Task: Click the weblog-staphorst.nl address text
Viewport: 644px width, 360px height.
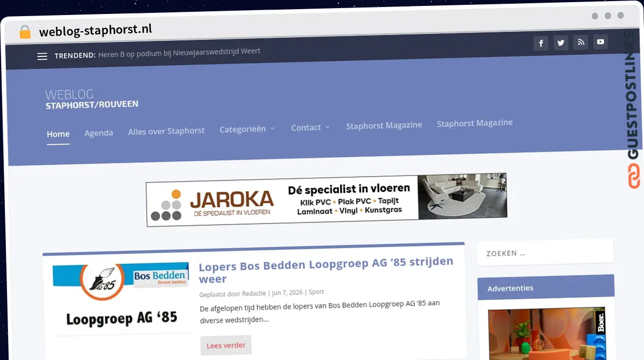Action: [x=96, y=31]
